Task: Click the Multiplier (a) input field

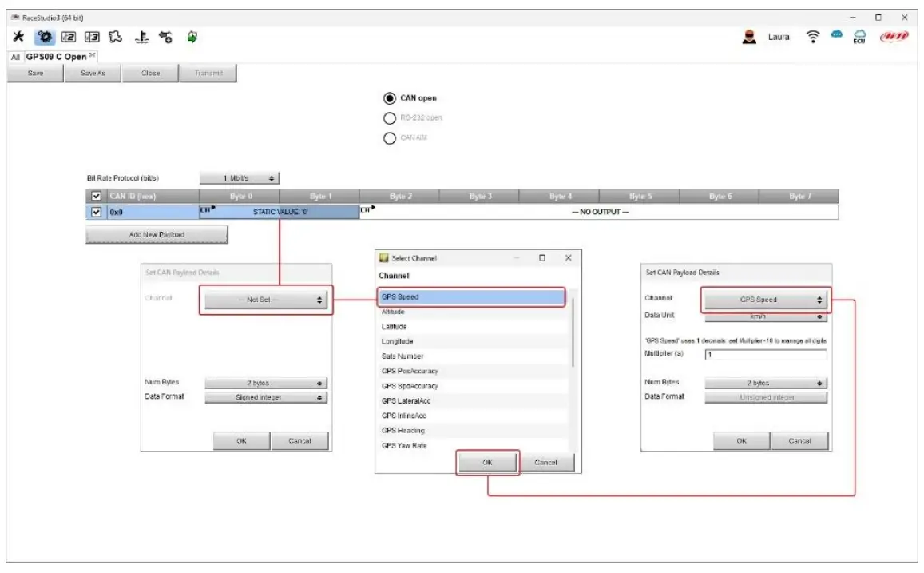Action: click(x=765, y=354)
